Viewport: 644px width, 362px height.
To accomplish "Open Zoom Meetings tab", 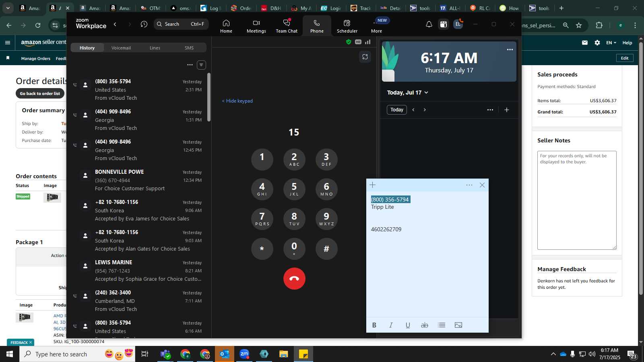I will (256, 26).
